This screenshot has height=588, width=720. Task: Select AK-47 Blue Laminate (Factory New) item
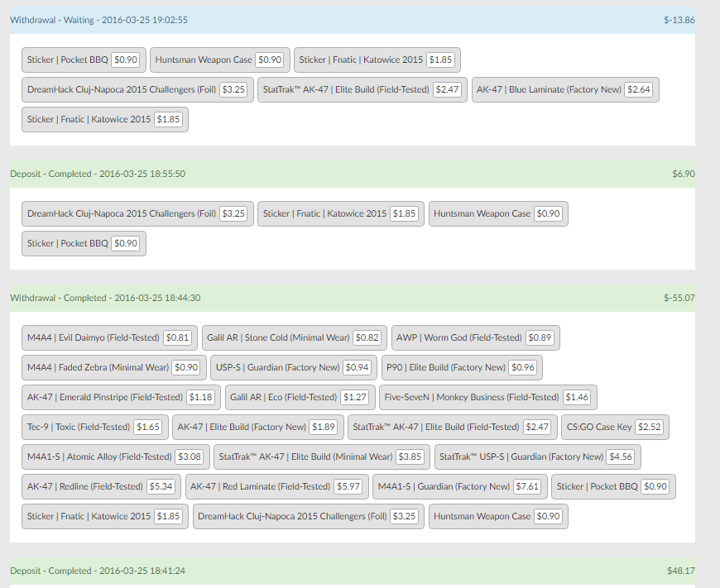click(565, 89)
